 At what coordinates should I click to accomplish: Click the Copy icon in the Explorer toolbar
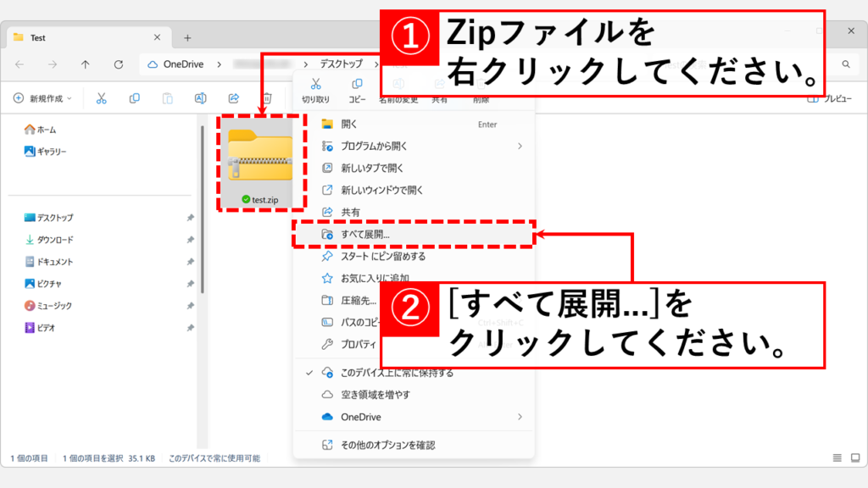point(134,98)
